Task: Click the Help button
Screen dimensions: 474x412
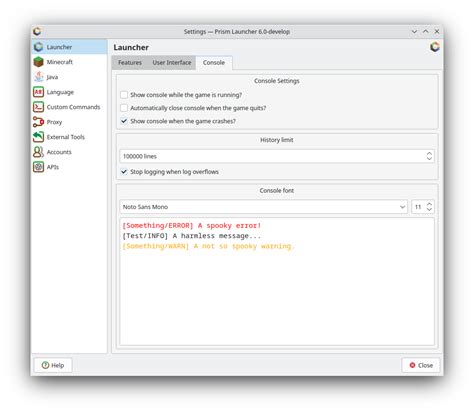Action: pos(53,365)
